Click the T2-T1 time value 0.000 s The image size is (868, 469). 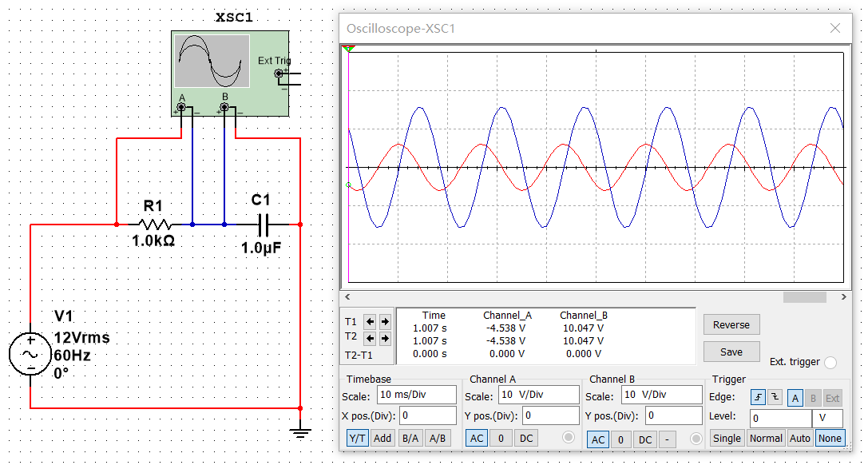(430, 353)
